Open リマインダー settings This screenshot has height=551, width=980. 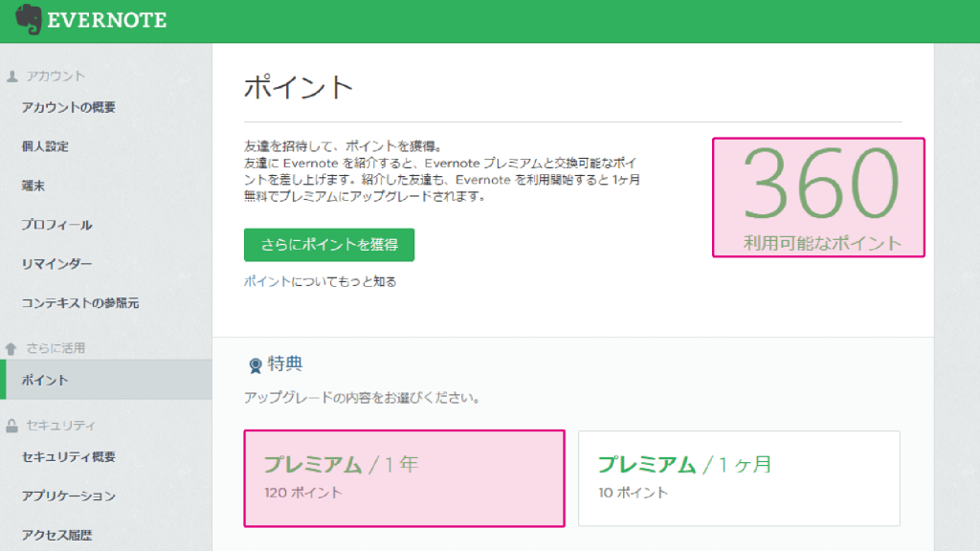(56, 264)
